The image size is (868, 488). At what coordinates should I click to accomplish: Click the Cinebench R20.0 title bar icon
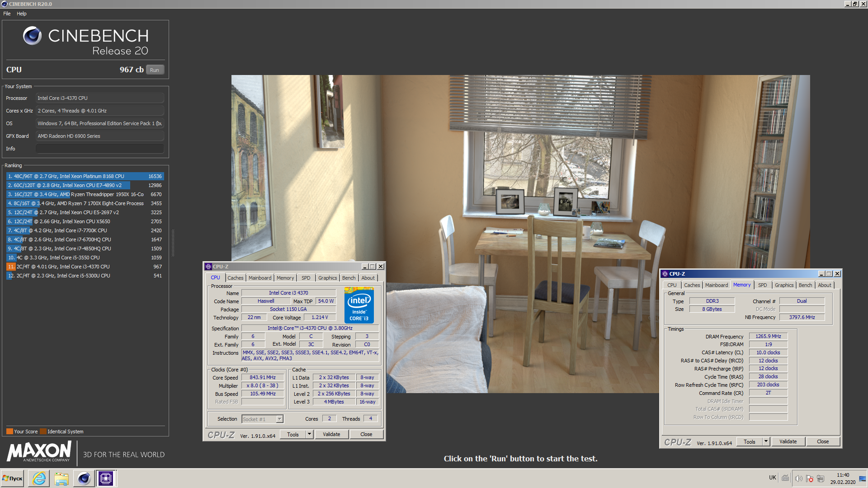pos(5,4)
